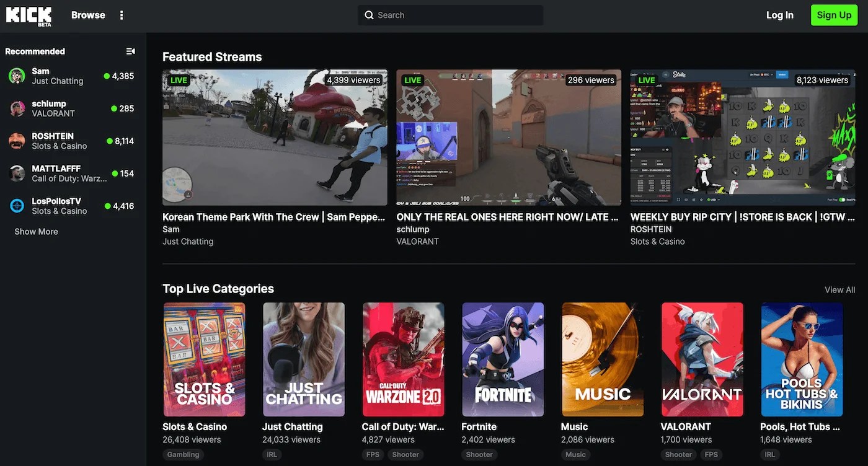Open the Slots & Casino category thumbnail
The width and height of the screenshot is (868, 466).
tap(204, 359)
